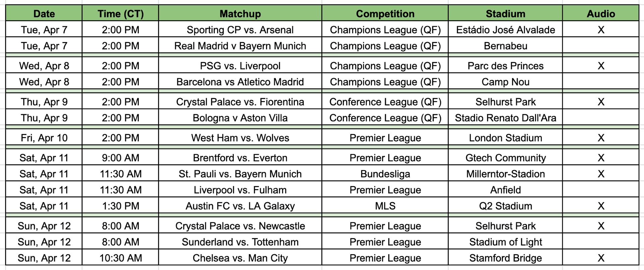Click the Matchup column header
This screenshot has height=270, width=644.
[x=240, y=14]
